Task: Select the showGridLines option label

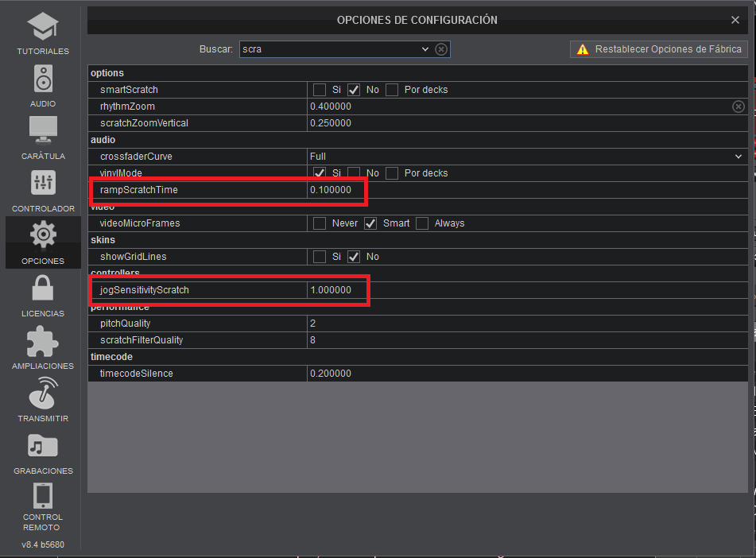Action: pos(133,257)
